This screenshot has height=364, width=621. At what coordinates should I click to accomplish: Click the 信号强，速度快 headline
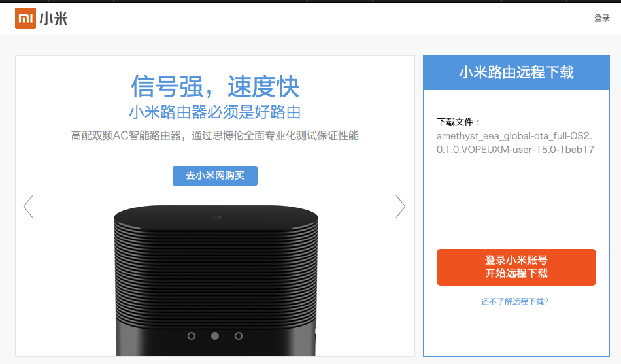pyautogui.click(x=215, y=86)
